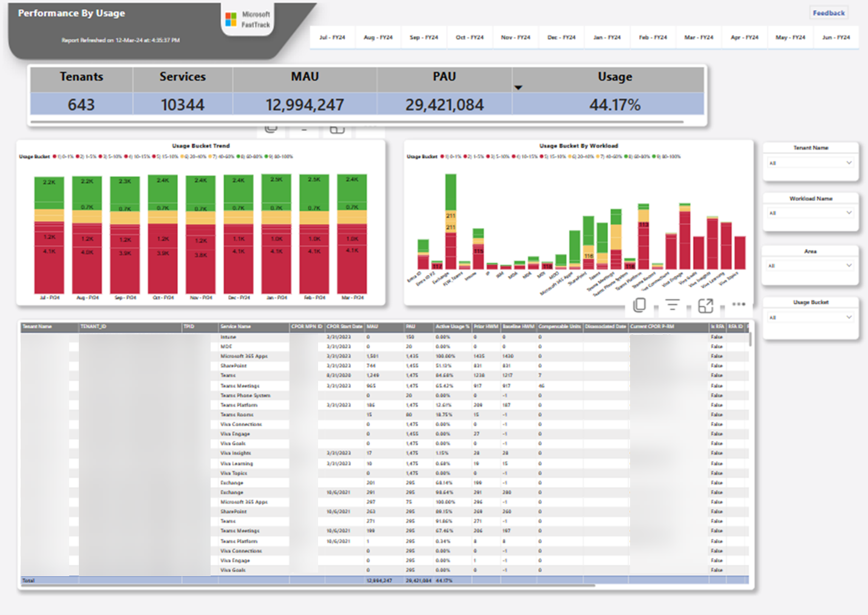Select the Jan - FY24 month tab
The width and height of the screenshot is (868, 615).
pyautogui.click(x=607, y=38)
